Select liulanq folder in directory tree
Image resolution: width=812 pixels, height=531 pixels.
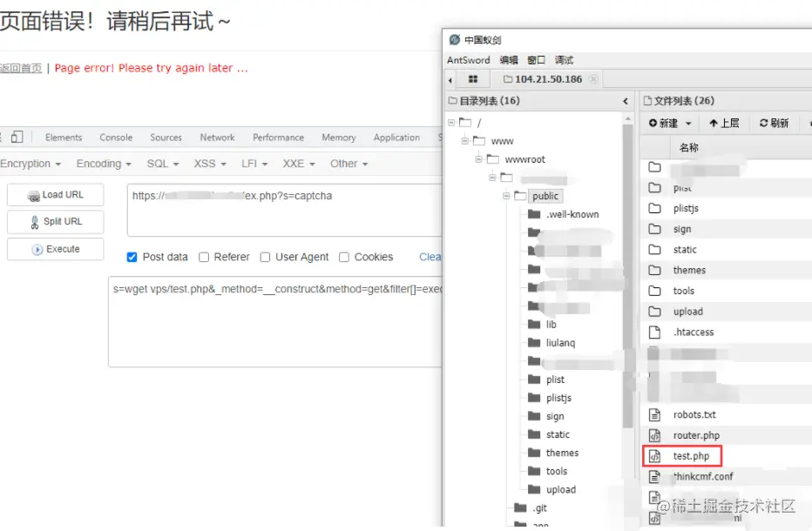coord(560,343)
